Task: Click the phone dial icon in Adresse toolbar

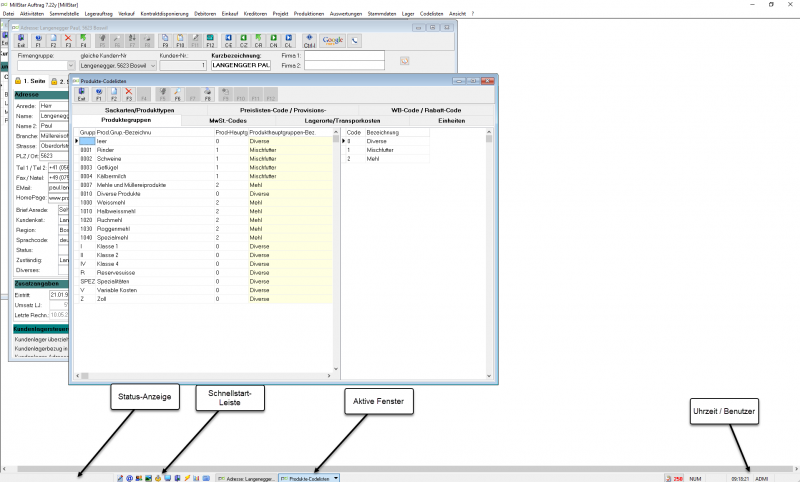Action: [x=355, y=41]
